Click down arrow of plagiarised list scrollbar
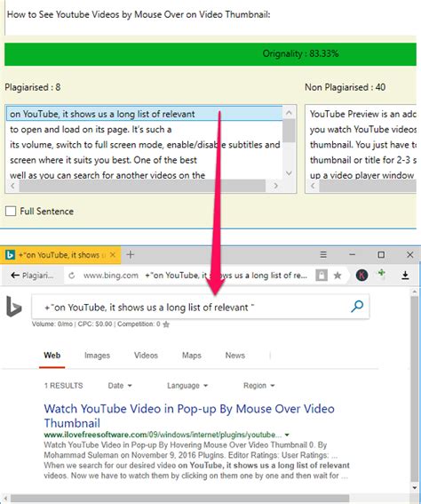This screenshot has width=421, height=504. [x=289, y=173]
